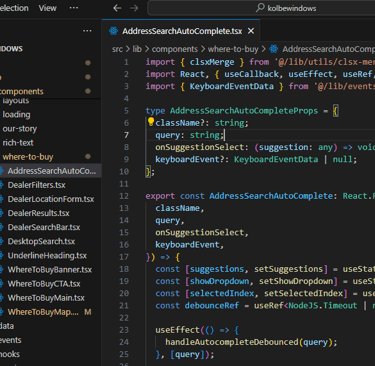This screenshot has height=366, width=375.
Task: Open UnderlineHeading.tsx file
Action: tap(47, 255)
